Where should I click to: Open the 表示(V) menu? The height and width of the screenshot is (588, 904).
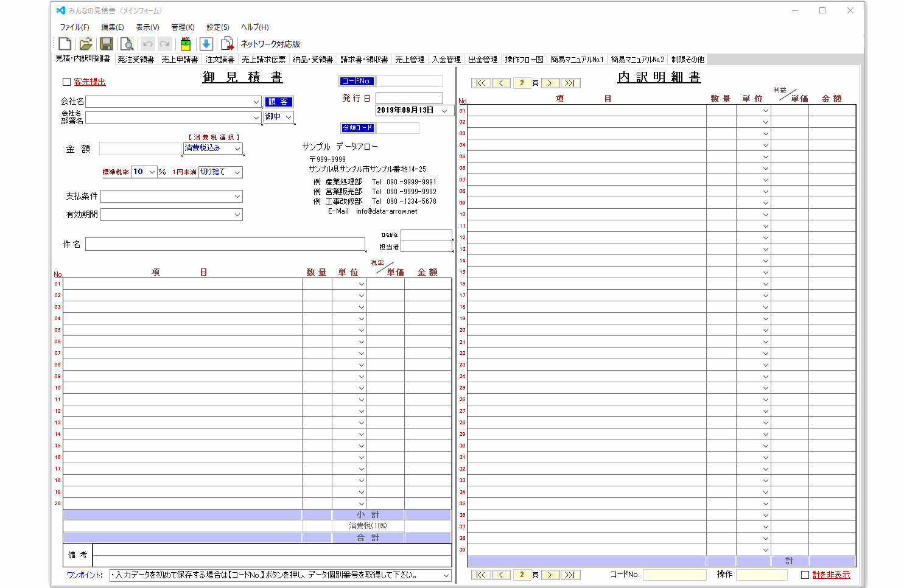tap(147, 27)
